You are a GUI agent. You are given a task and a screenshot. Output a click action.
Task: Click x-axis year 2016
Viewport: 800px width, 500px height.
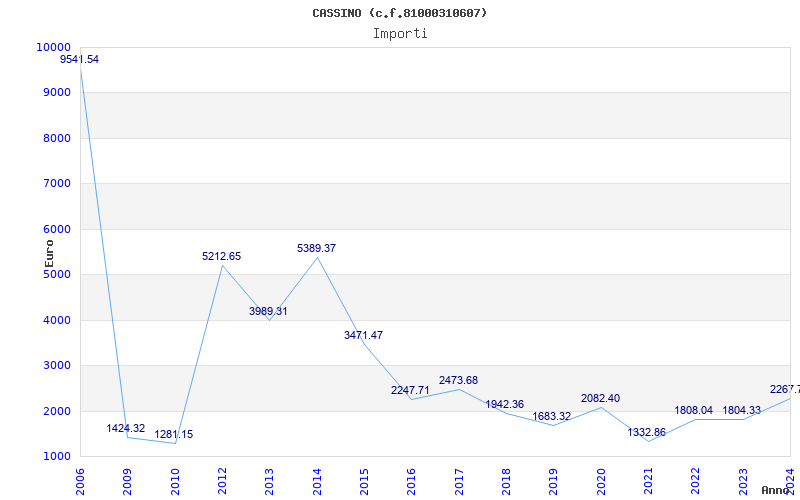tap(412, 482)
